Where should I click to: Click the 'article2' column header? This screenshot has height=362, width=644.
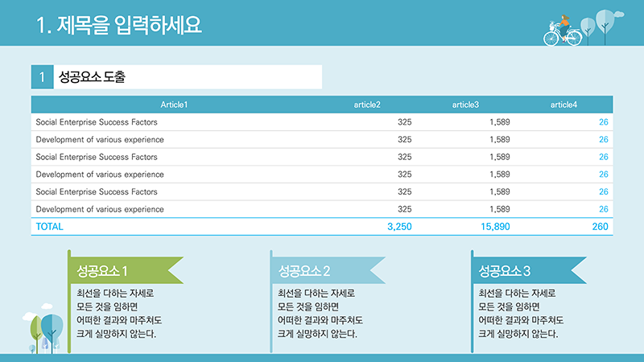click(x=367, y=105)
